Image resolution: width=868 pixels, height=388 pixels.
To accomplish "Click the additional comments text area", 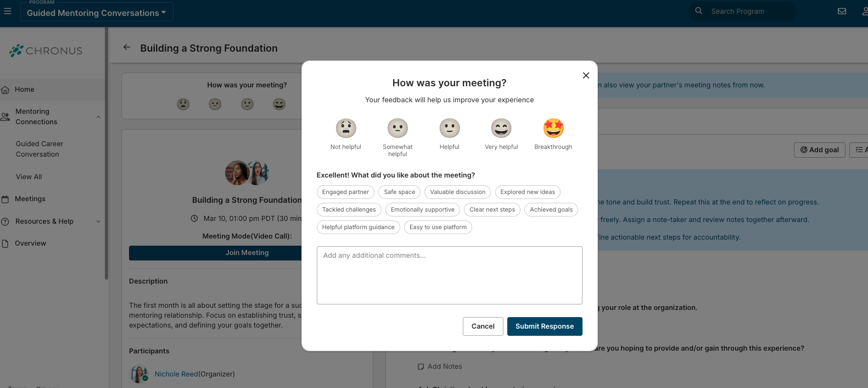I will pyautogui.click(x=449, y=275).
